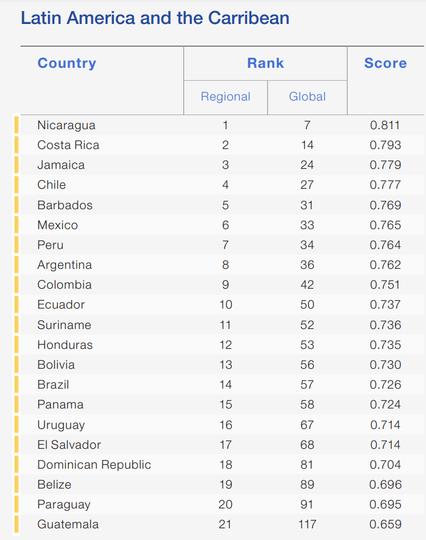Screen dimensions: 426x540
Task: Select the Nicaragua row name
Action: coord(66,125)
